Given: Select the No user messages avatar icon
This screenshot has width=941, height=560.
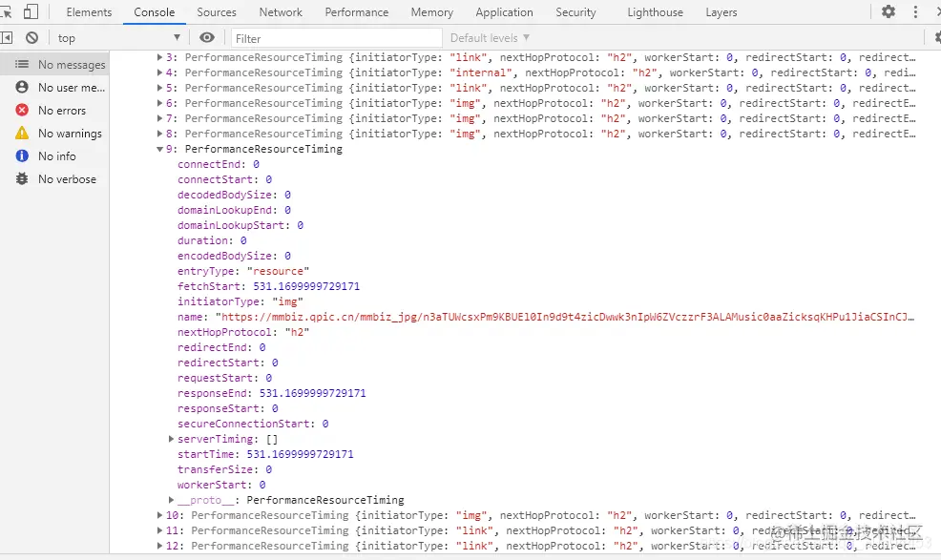Looking at the screenshot, I should (x=22, y=87).
